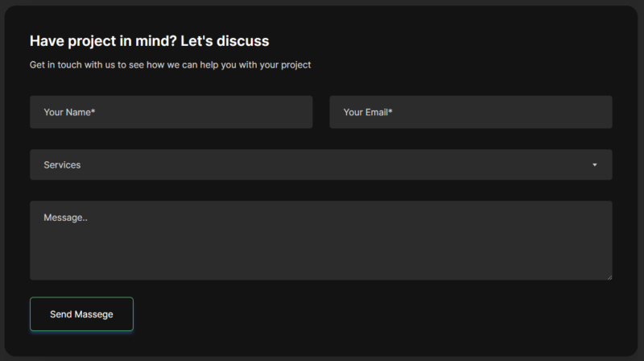
Task: Click inside the Message text area
Action: coord(320,240)
